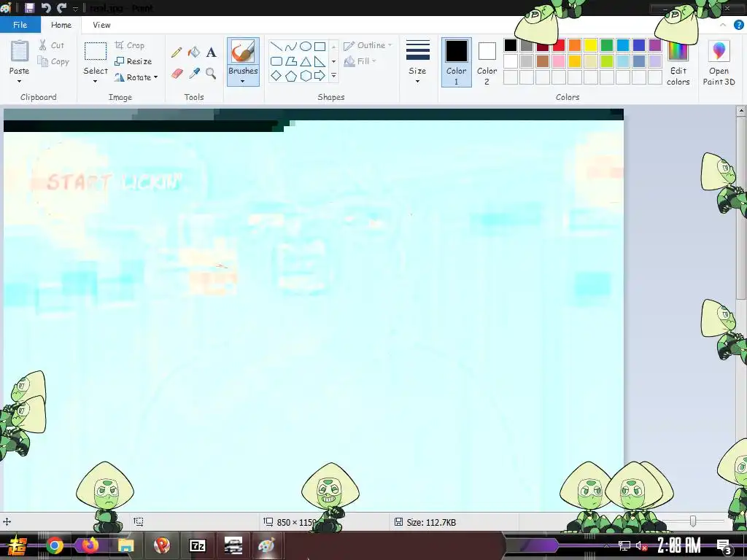Choose the Polygon shape
The image size is (747, 560).
[290, 61]
